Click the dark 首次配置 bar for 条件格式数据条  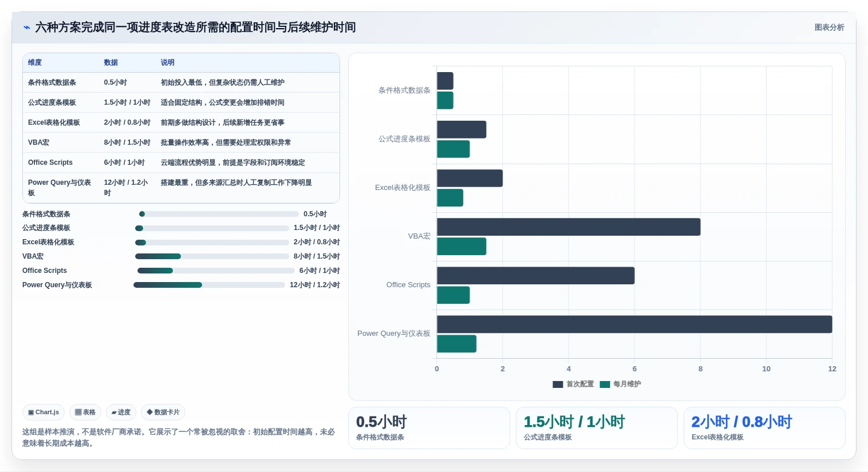click(x=445, y=81)
